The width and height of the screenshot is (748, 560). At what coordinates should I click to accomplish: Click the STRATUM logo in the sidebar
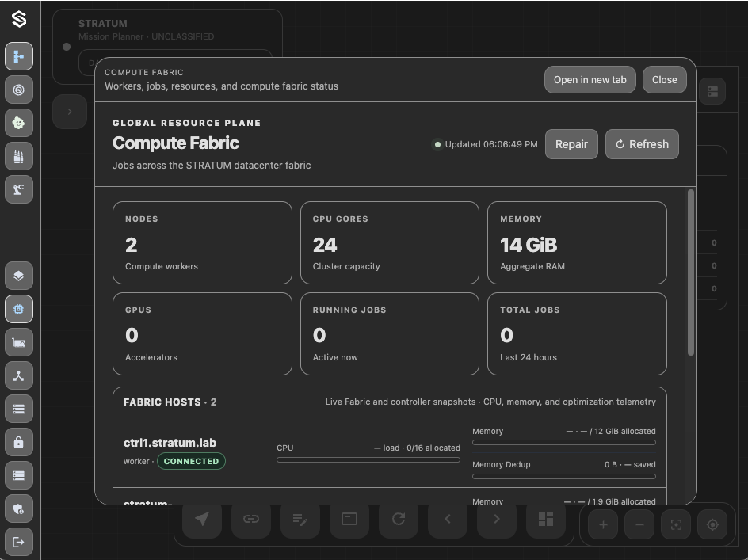pyautogui.click(x=19, y=19)
